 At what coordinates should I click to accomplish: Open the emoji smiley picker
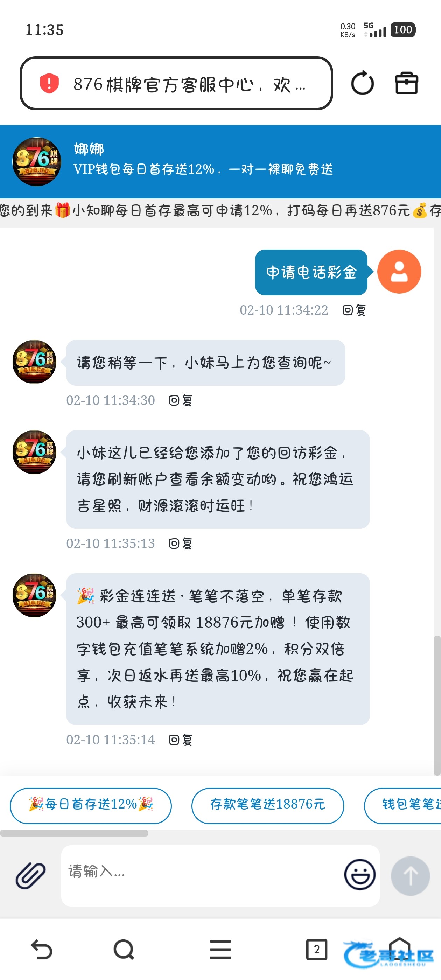pos(359,874)
